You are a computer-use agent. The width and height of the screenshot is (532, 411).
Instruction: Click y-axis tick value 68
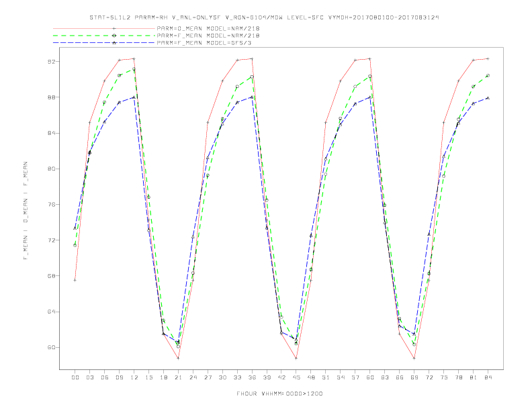51,276
